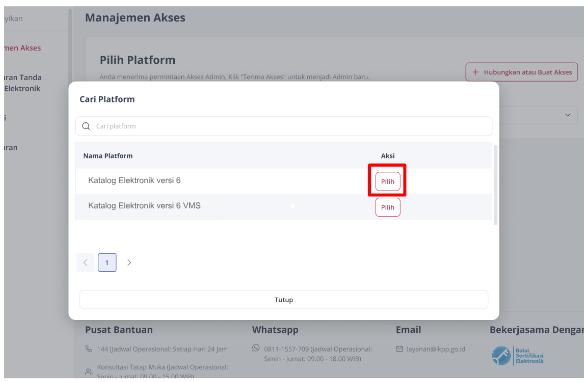585x382 pixels.
Task: Select page 1 in pagination
Action: tap(107, 263)
